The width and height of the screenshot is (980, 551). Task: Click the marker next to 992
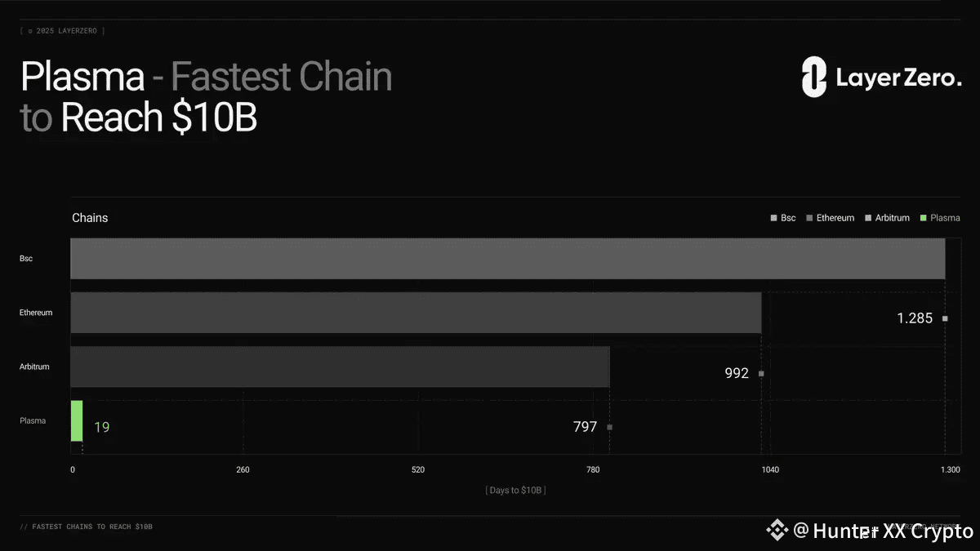(761, 373)
